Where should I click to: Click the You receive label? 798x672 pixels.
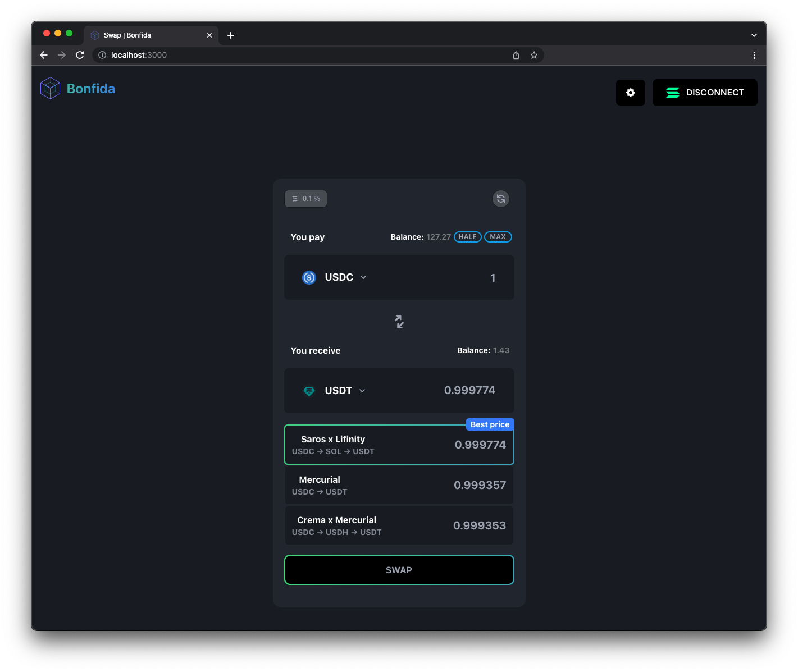[x=316, y=350]
